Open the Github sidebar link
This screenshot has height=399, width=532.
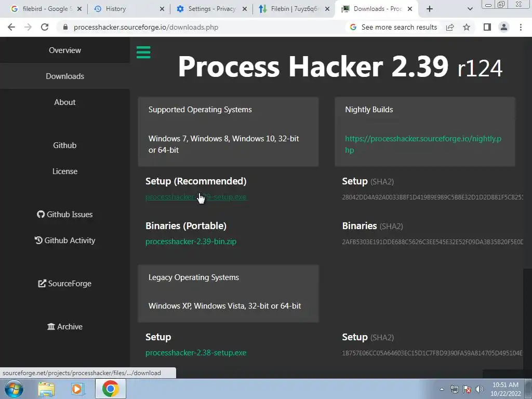click(65, 145)
